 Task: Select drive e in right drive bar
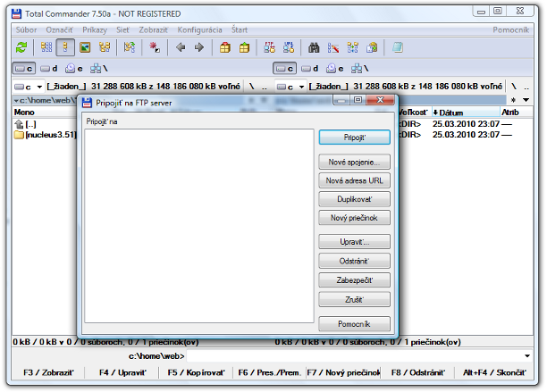[335, 69]
